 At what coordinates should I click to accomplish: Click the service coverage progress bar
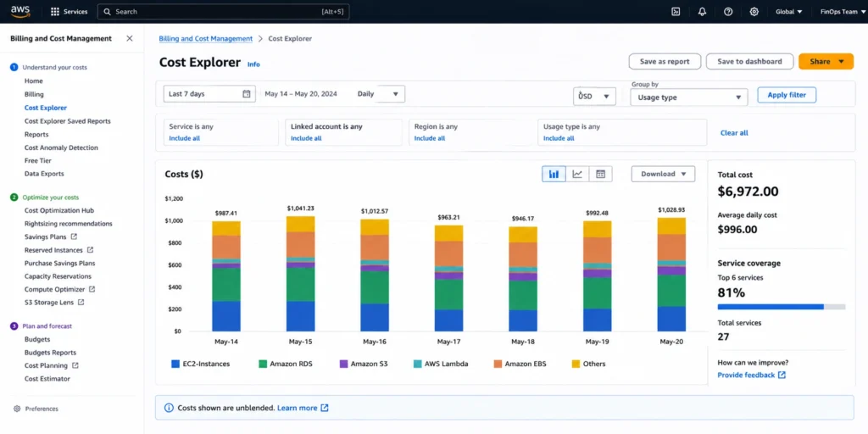tap(781, 307)
